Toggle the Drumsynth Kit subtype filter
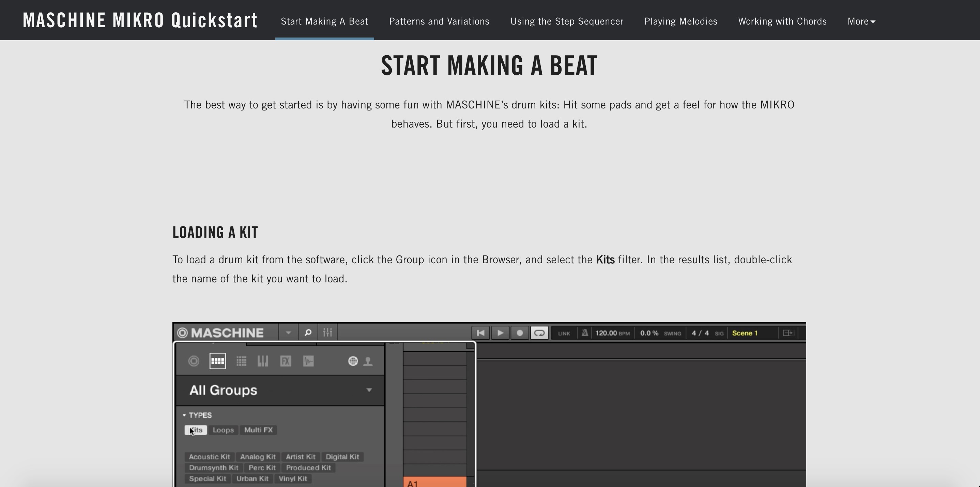This screenshot has height=487, width=980. [x=213, y=468]
